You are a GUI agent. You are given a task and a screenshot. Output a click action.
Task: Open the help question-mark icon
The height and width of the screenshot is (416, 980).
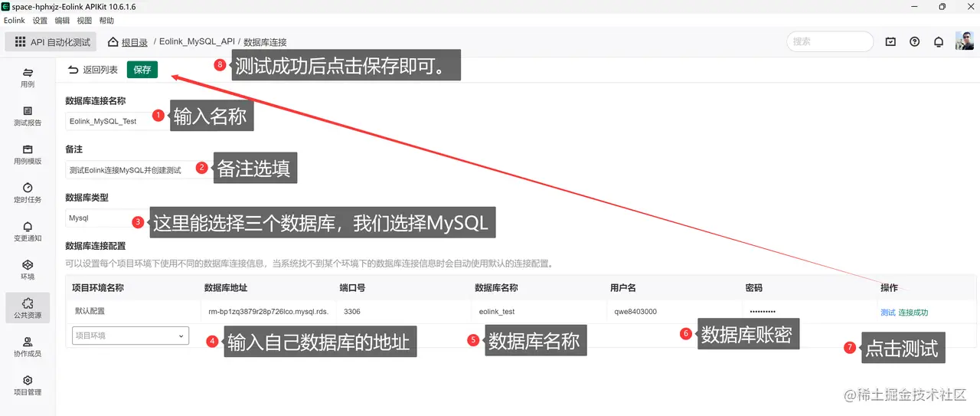point(914,42)
